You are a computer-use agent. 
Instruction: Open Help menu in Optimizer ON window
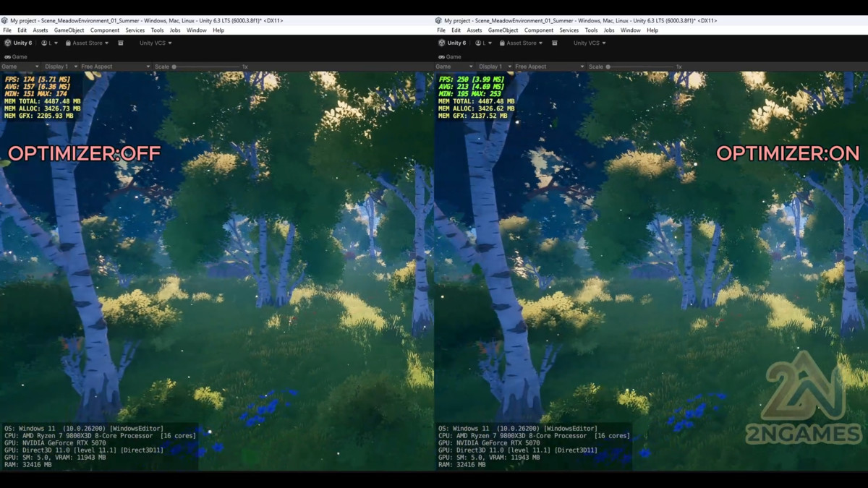tap(652, 30)
